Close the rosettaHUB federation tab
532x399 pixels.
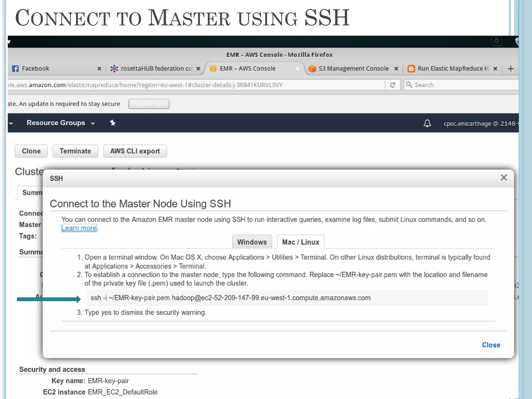198,69
